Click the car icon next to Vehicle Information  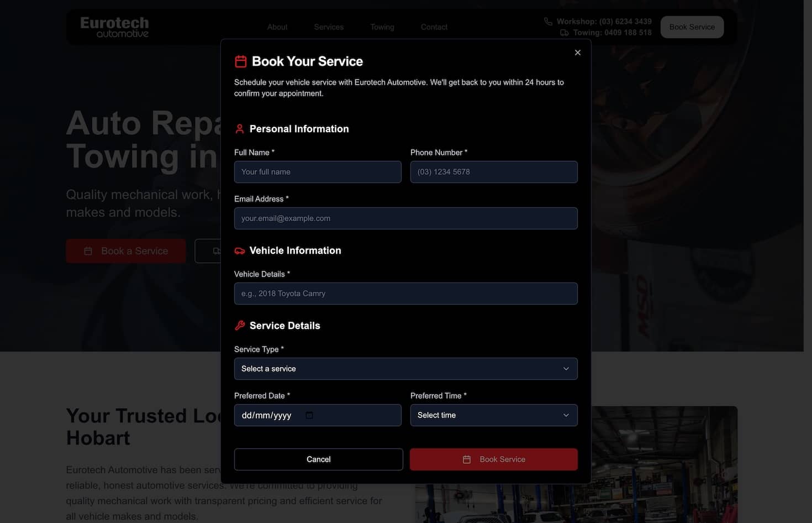click(239, 250)
